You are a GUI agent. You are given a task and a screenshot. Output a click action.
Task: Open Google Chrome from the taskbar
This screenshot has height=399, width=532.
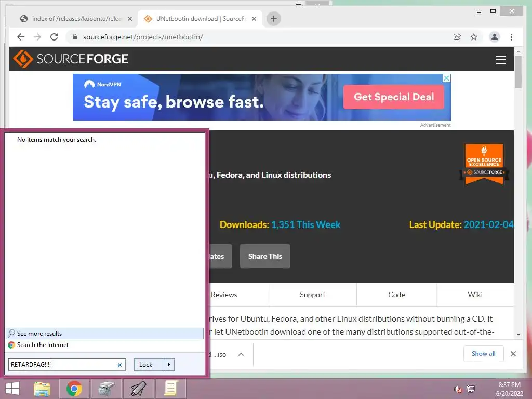click(x=74, y=389)
